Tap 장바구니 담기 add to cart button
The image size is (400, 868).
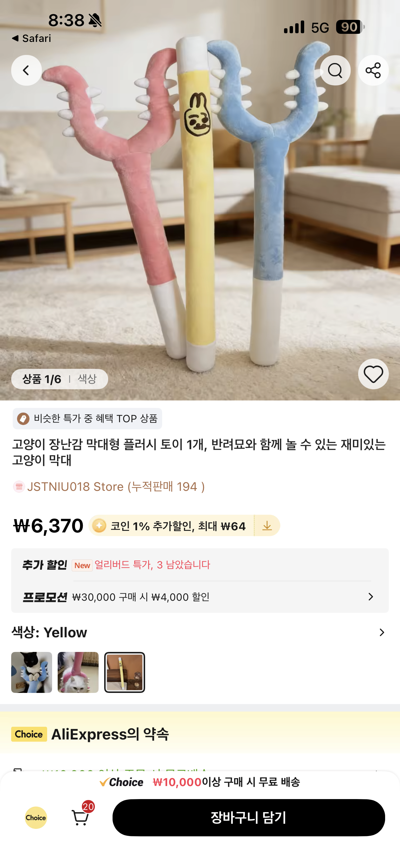click(248, 817)
